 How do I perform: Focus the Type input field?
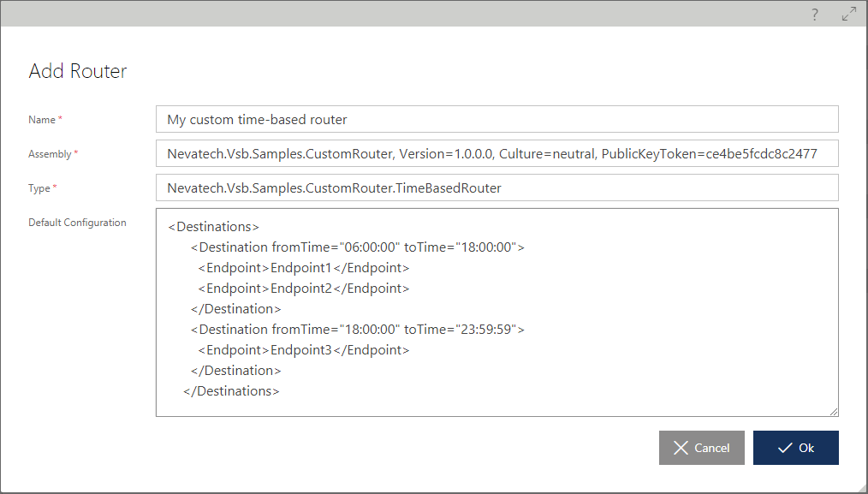497,187
